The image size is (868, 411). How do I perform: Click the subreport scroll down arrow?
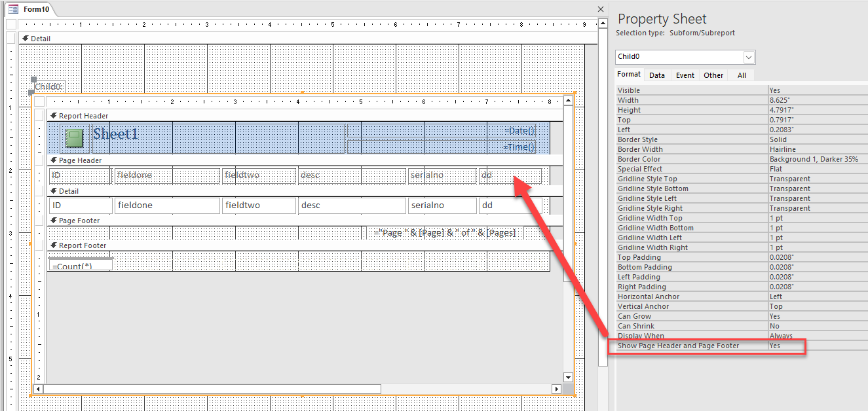pyautogui.click(x=568, y=378)
